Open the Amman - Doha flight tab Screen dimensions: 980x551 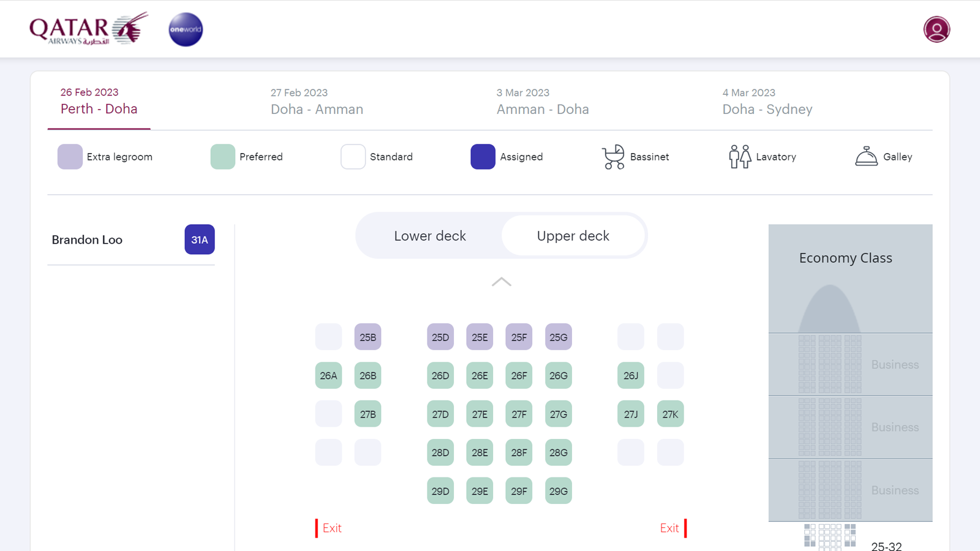coord(543,102)
